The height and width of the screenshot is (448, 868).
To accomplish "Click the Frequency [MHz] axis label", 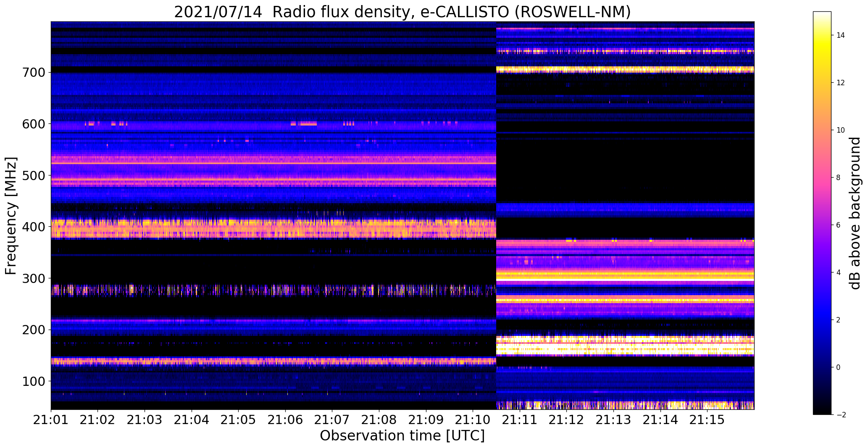I will [x=11, y=216].
